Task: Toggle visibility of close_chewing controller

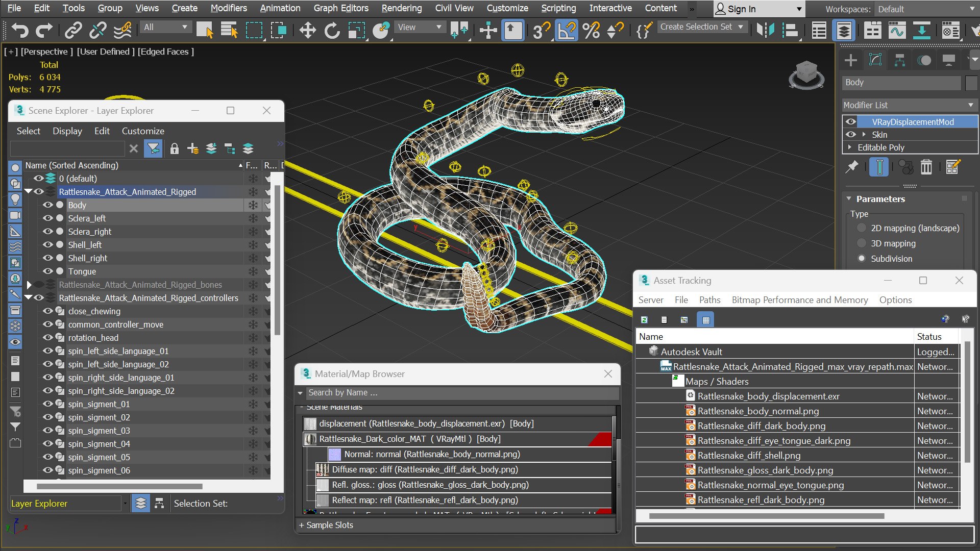Action: click(47, 311)
